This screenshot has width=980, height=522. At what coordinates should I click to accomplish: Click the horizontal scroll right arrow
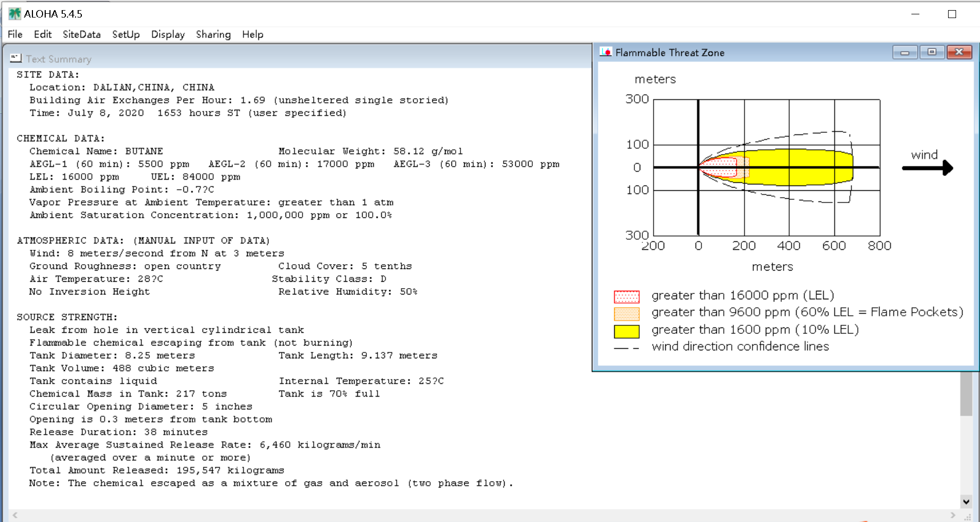952,515
